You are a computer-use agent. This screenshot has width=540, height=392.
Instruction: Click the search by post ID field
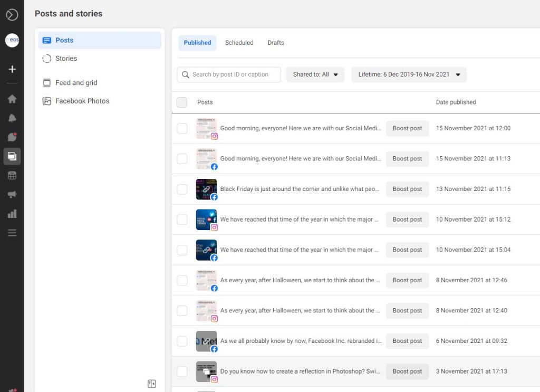coord(229,74)
